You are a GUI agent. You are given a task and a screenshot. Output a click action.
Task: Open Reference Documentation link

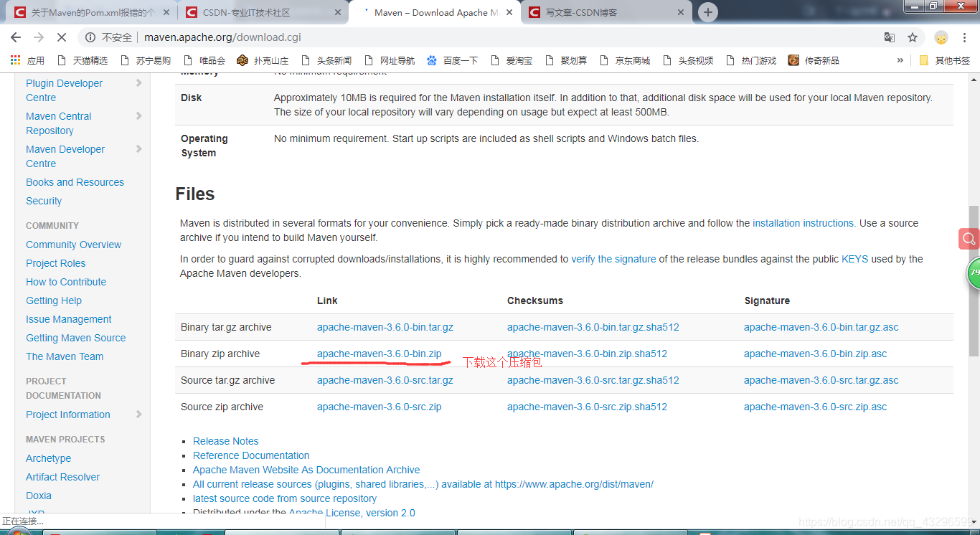pyautogui.click(x=251, y=455)
